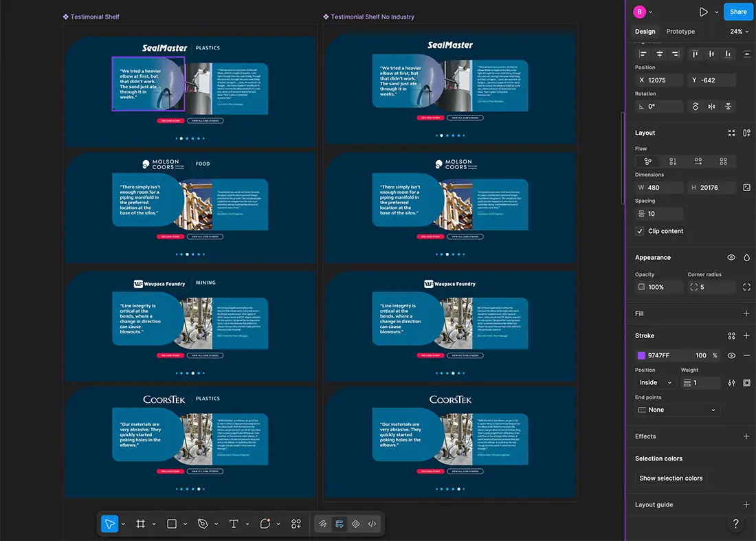This screenshot has height=541, width=756.
Task: Open End points None dropdown
Action: pos(678,410)
